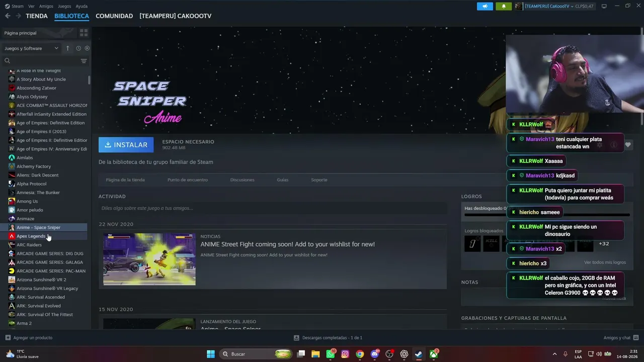The width and height of the screenshot is (644, 362).
Task: Click the library search magnifier icon
Action: click(7, 61)
